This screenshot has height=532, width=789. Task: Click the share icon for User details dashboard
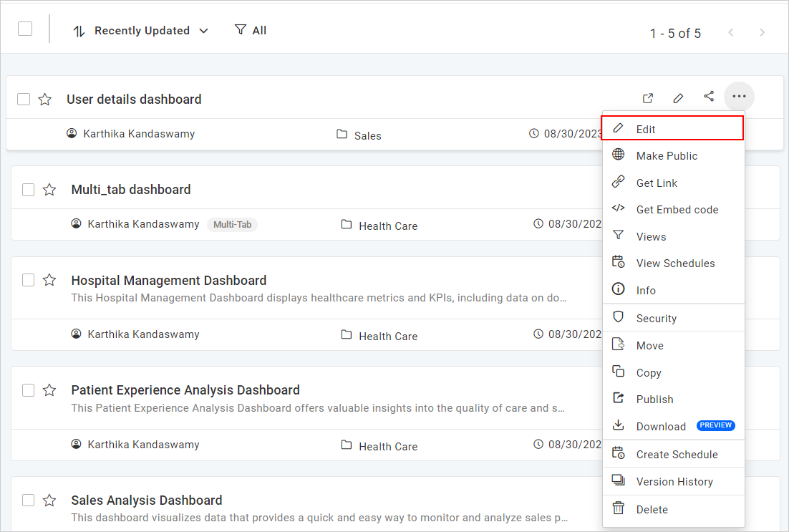(709, 96)
